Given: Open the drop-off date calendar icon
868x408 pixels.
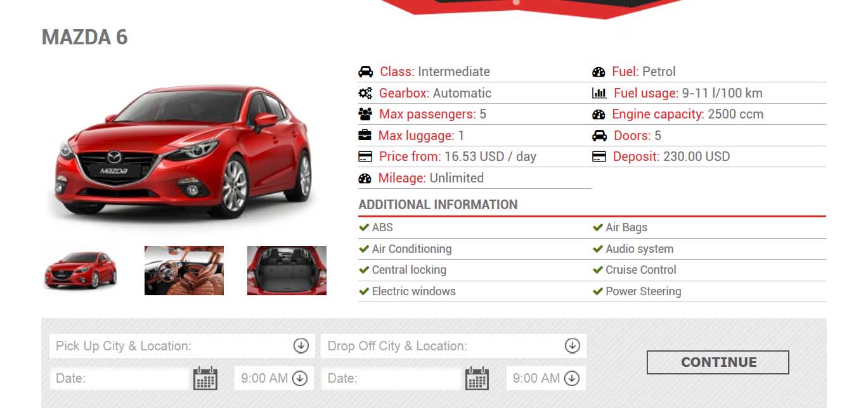Looking at the screenshot, I should pos(477,378).
